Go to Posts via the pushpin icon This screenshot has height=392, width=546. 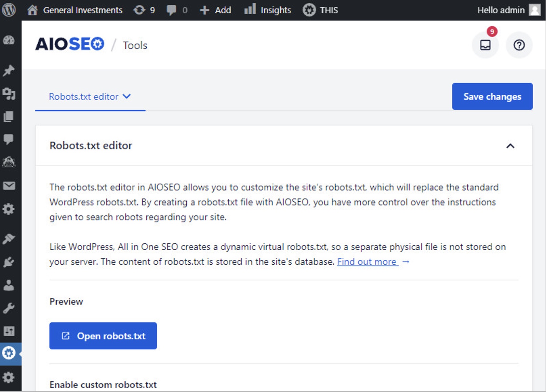click(9, 70)
